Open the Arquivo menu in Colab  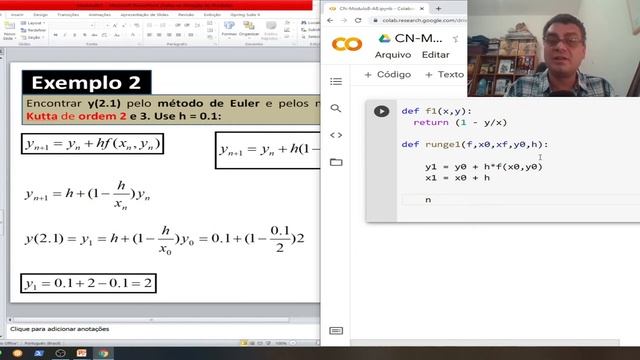393,55
